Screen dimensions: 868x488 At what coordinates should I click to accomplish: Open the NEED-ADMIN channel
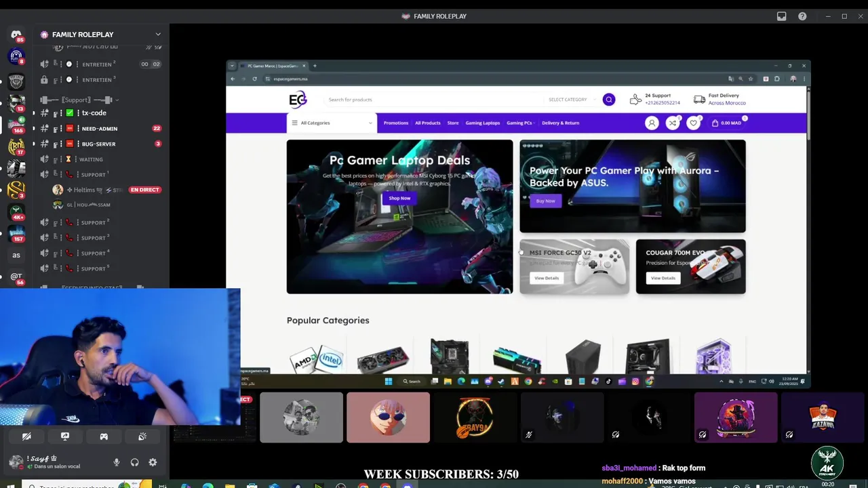tap(100, 129)
